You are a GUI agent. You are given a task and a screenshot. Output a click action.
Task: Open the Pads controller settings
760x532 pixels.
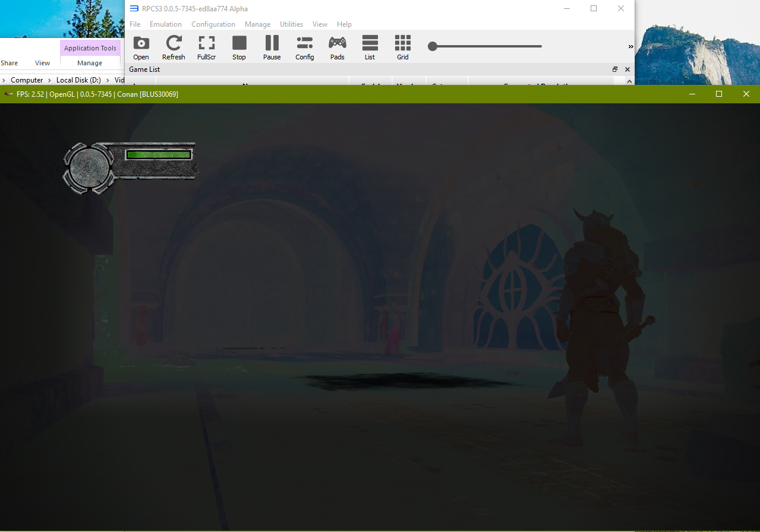(x=337, y=47)
